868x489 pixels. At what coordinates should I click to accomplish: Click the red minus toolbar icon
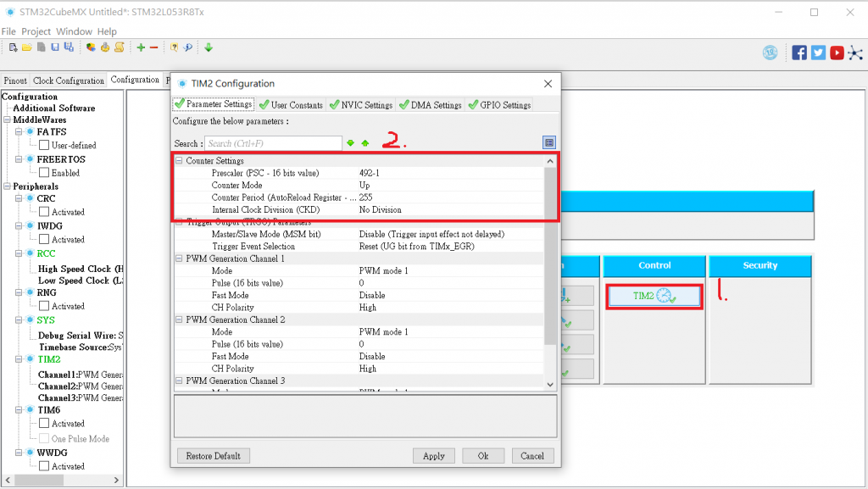tap(154, 47)
